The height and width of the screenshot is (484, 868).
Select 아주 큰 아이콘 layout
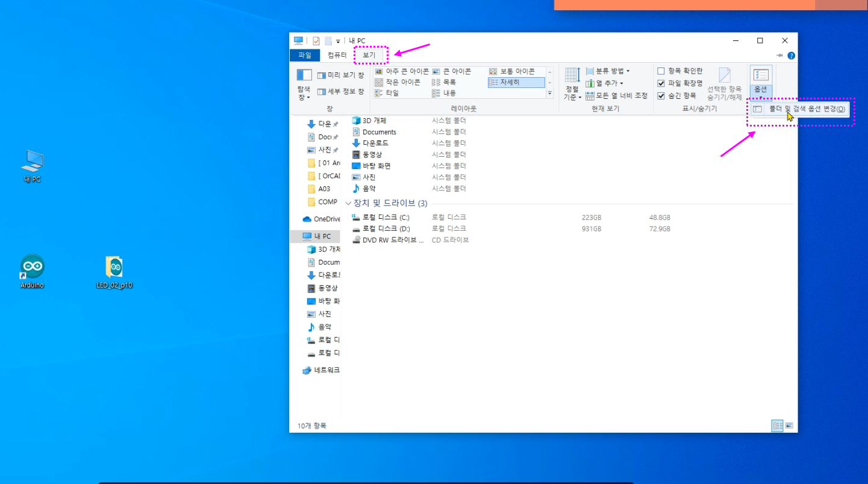[401, 71]
